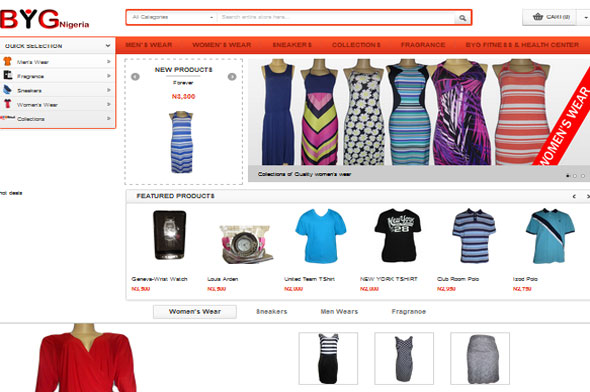Open Women's Wear sidebar link
Screen dimensions: 590x392
(37, 105)
